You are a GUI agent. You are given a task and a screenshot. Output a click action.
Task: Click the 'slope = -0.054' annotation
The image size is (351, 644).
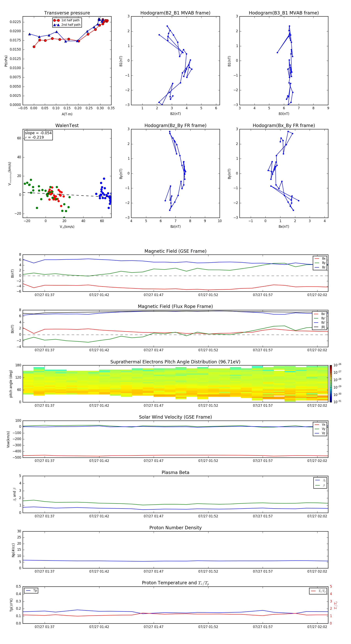(38, 133)
